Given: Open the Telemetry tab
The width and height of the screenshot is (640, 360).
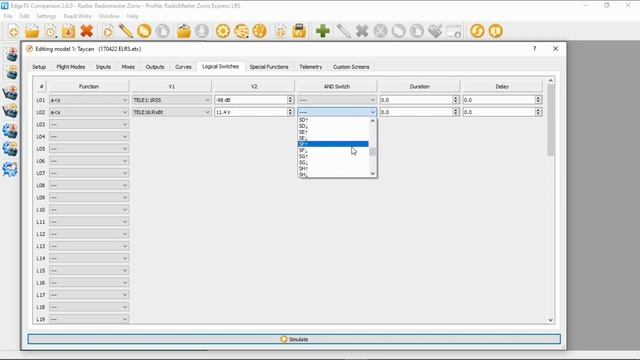Looking at the screenshot, I should [311, 67].
